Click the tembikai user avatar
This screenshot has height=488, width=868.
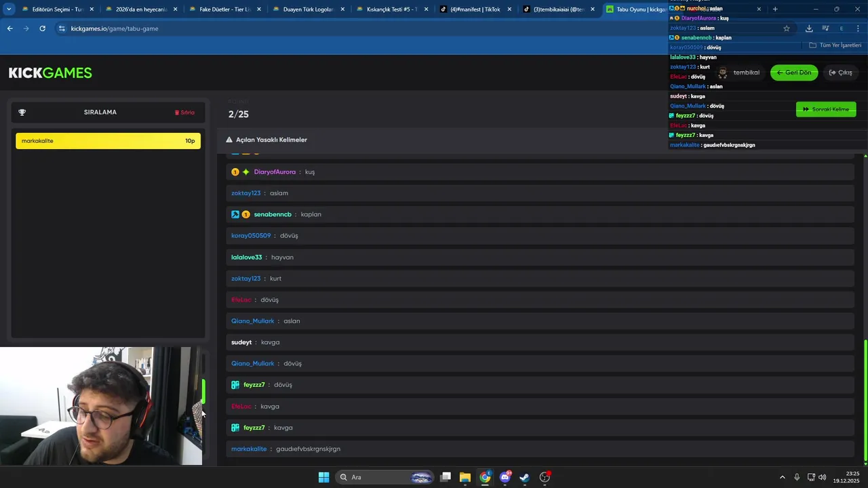(x=723, y=73)
